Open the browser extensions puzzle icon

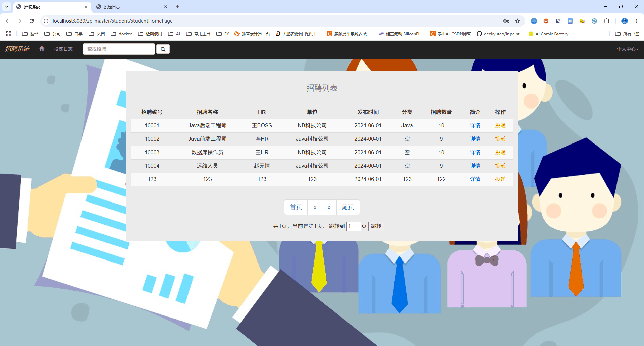pos(606,21)
